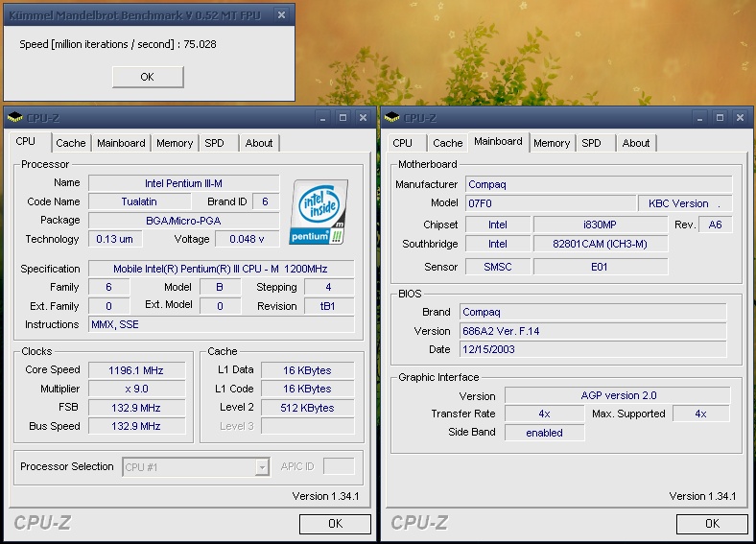Viewport: 756px width, 544px height.
Task: Maximize the left CPU-Z window
Action: [x=343, y=118]
